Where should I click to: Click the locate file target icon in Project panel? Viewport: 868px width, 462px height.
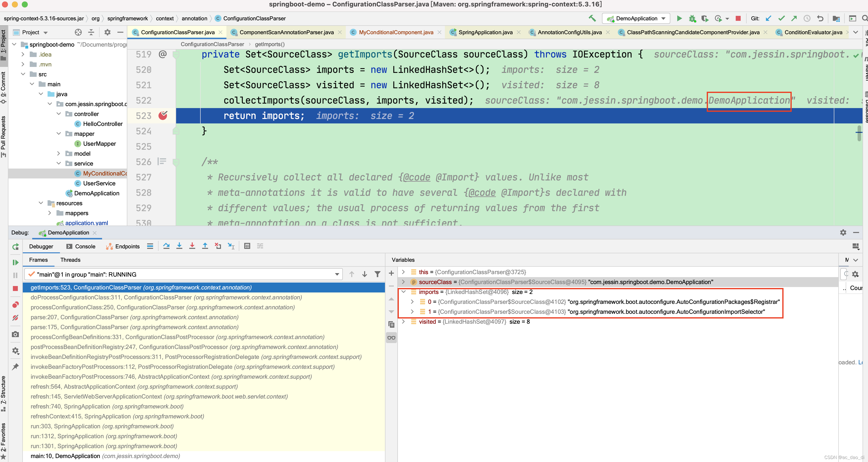tap(78, 32)
